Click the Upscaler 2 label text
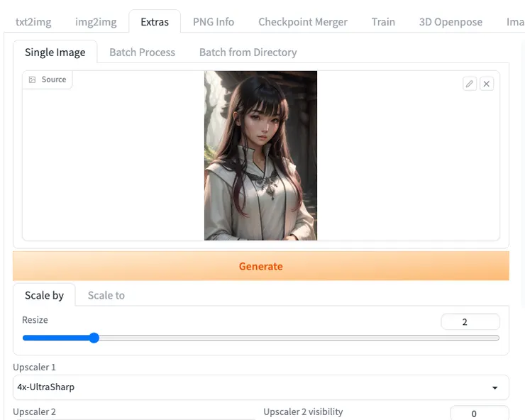Screen dimensions: 525x420 (x=34, y=411)
